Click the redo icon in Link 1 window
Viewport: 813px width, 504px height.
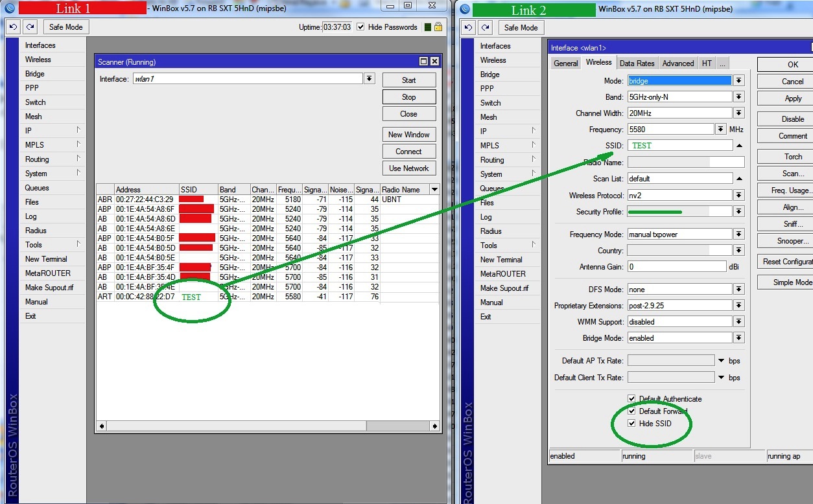[30, 27]
